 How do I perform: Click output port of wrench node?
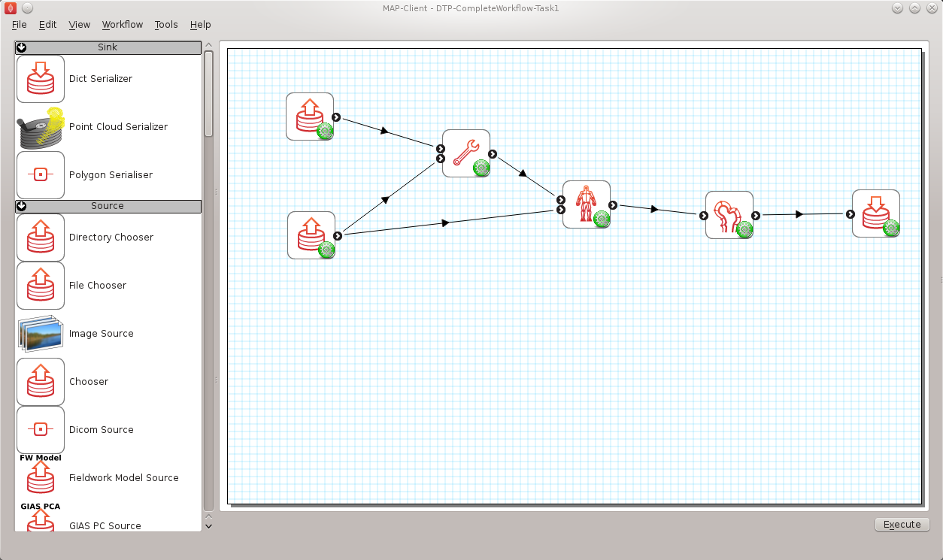pyautogui.click(x=492, y=154)
